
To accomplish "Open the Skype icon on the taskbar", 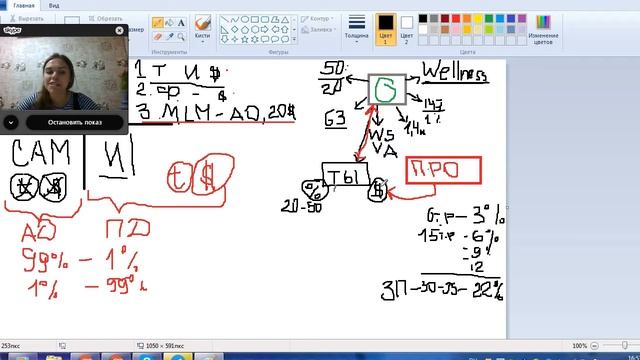I will point(146,357).
